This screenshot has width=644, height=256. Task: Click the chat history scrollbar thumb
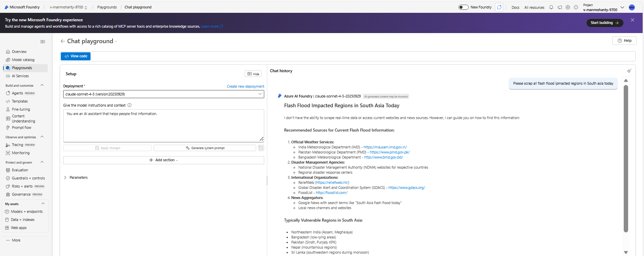(626, 159)
